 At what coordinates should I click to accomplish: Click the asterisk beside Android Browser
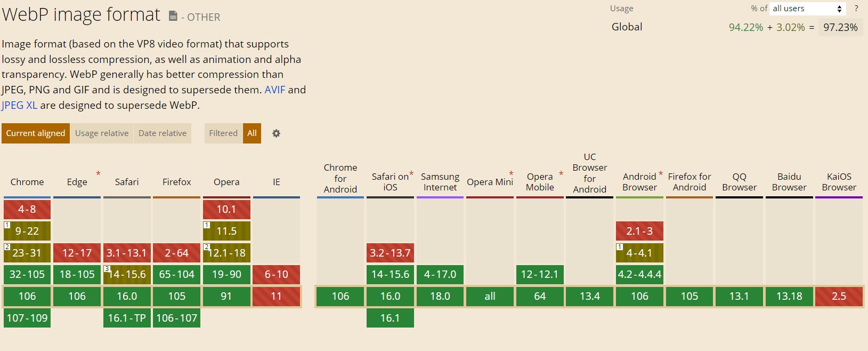coord(661,173)
